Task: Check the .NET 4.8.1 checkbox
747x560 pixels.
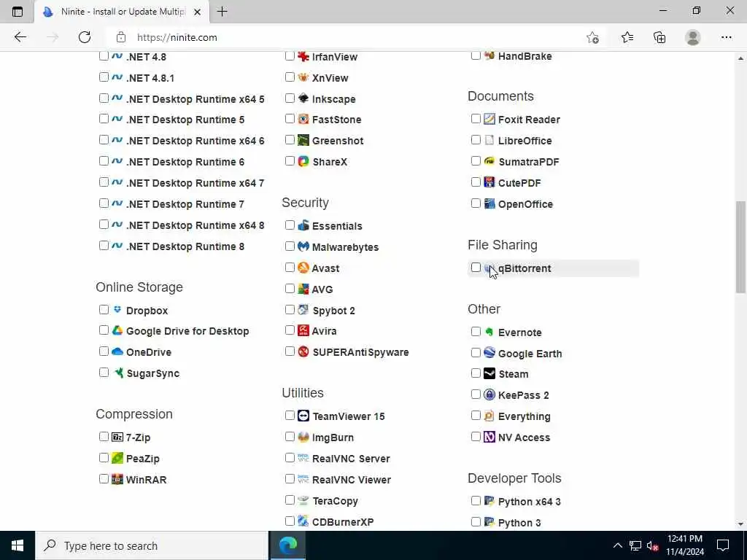Action: point(104,77)
